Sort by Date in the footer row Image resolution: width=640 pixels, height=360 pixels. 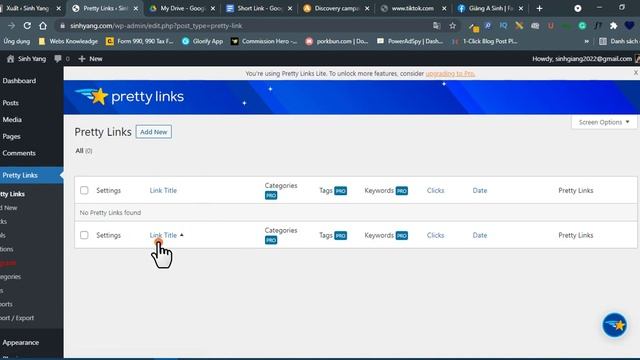pyautogui.click(x=480, y=235)
